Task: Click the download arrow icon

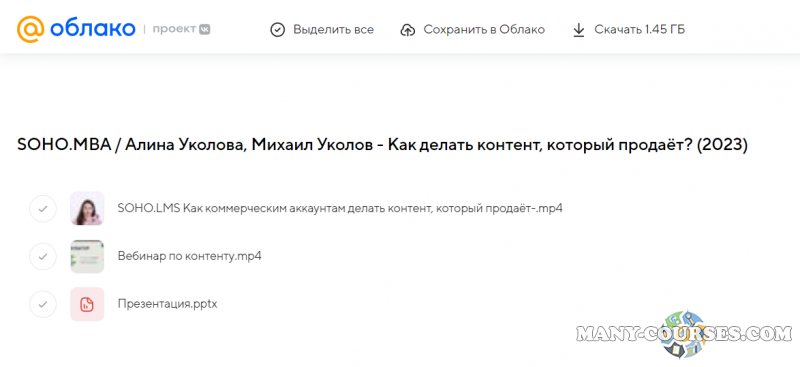Action: 578,30
